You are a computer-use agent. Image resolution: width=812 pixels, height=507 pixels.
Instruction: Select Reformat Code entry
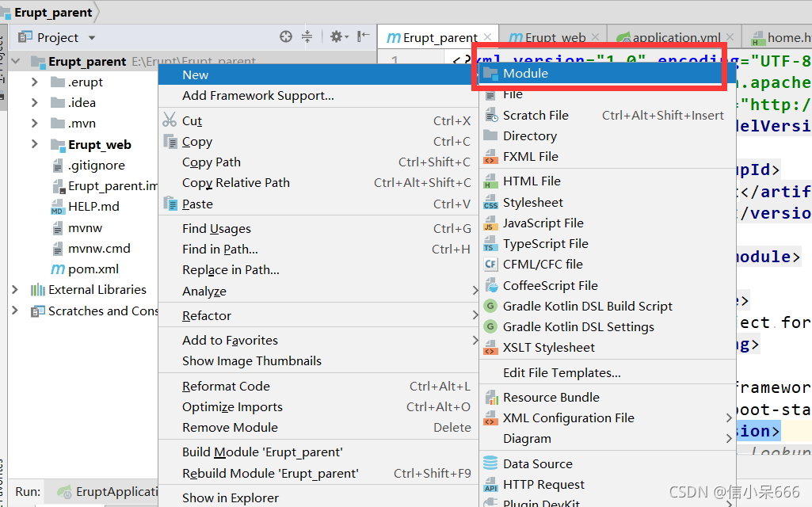[x=318, y=387]
